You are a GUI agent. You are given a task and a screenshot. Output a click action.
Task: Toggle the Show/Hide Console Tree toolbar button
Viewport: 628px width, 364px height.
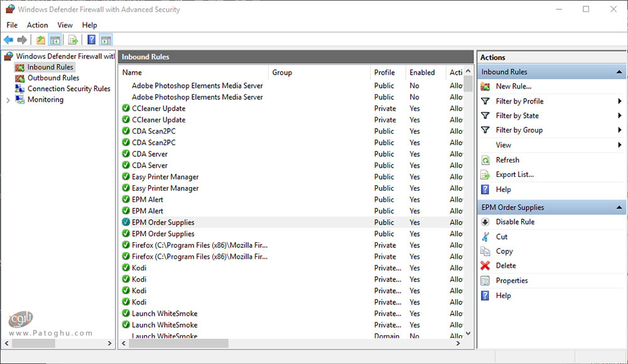55,40
